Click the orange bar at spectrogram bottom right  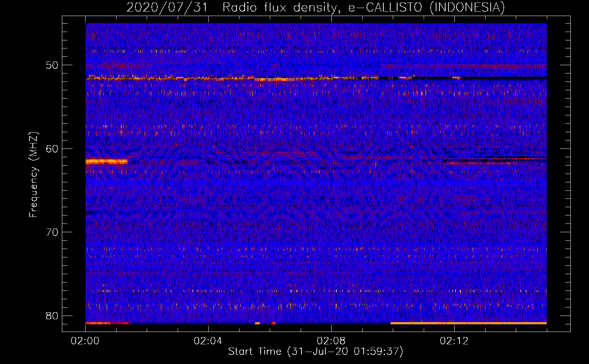point(469,323)
